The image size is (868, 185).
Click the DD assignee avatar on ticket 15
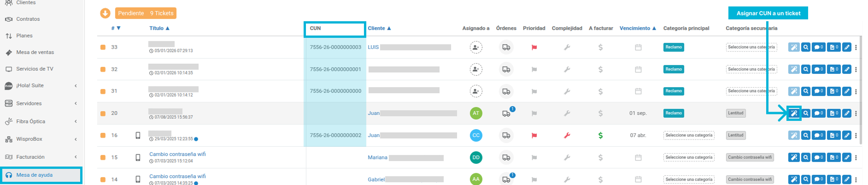pyautogui.click(x=476, y=157)
